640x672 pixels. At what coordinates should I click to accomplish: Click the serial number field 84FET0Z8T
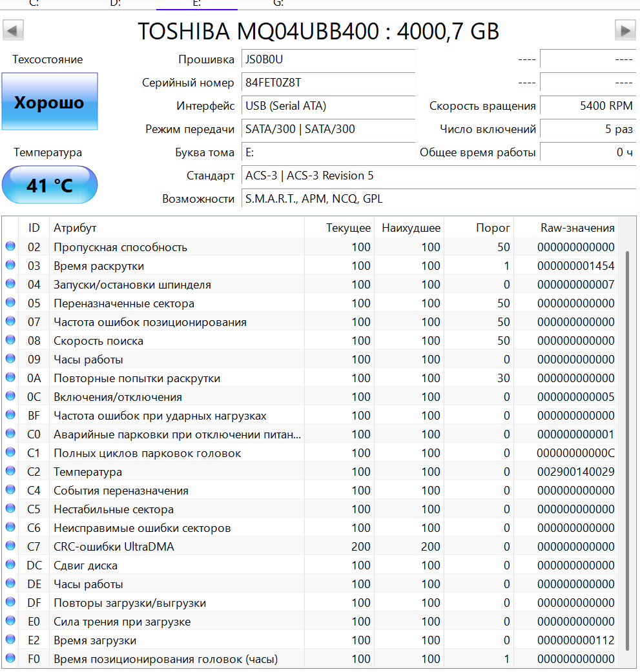(x=328, y=83)
